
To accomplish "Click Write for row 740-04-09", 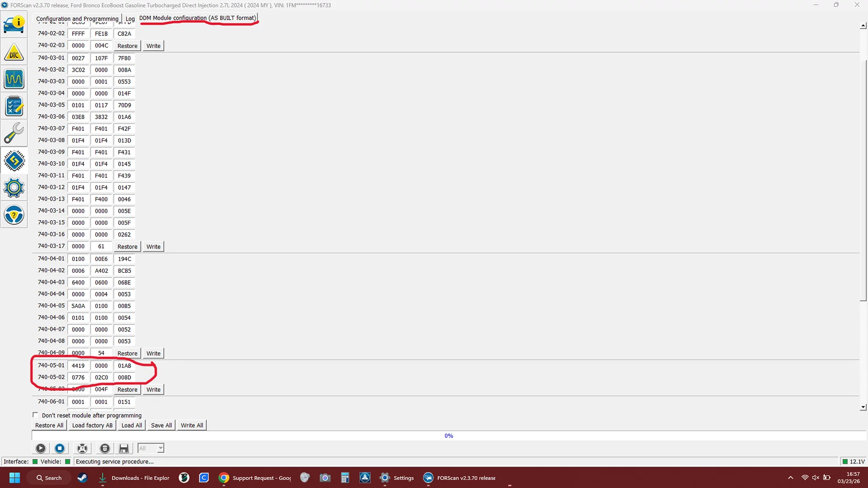I will pos(153,354).
